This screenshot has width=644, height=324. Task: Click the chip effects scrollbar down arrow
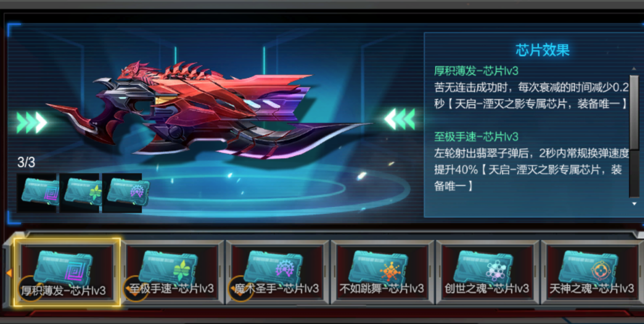coord(634,204)
